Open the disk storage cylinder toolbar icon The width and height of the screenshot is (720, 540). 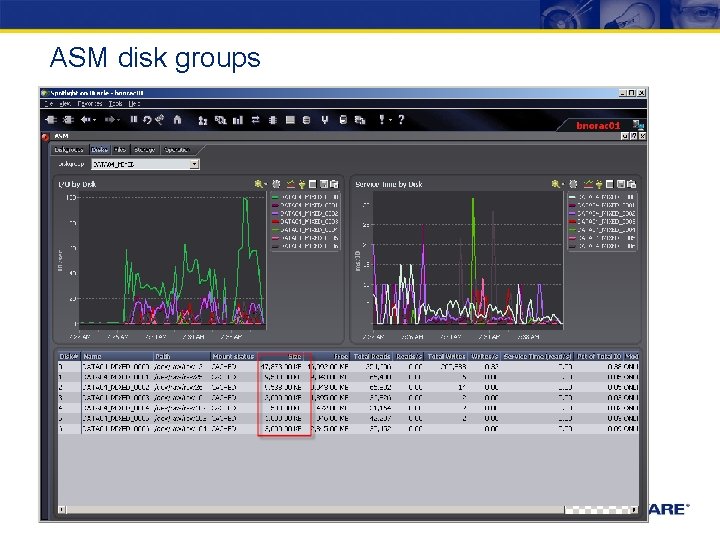307,120
